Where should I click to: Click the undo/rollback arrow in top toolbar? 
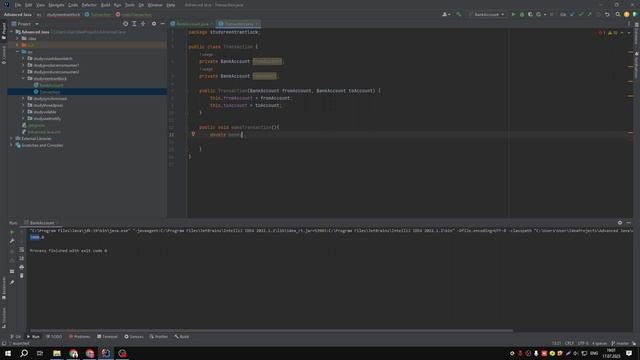(607, 14)
